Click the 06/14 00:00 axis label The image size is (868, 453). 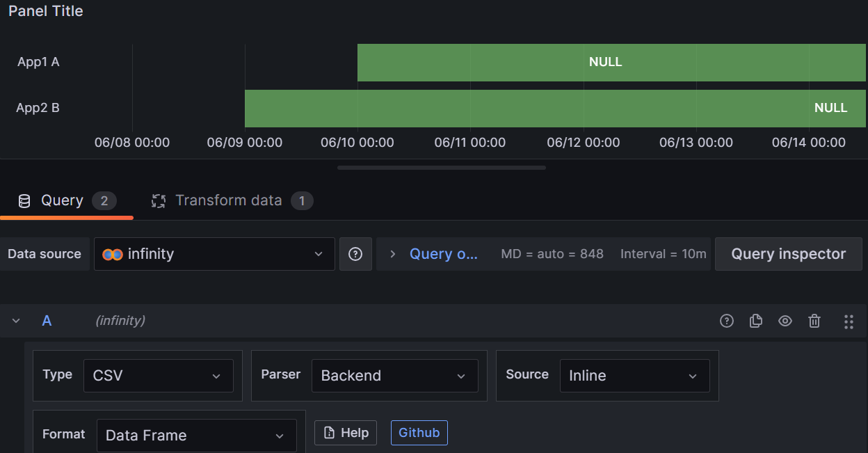click(x=809, y=143)
